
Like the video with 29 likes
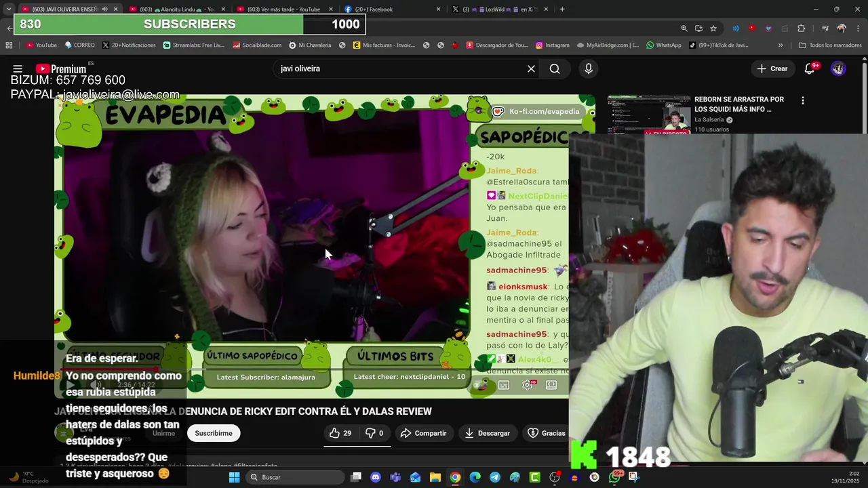(x=340, y=433)
